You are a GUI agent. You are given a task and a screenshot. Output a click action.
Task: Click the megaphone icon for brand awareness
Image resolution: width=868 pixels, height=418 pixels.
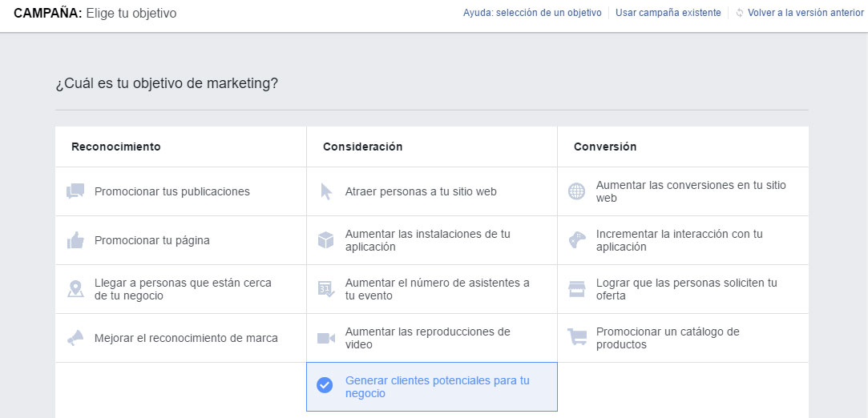pyautogui.click(x=75, y=338)
